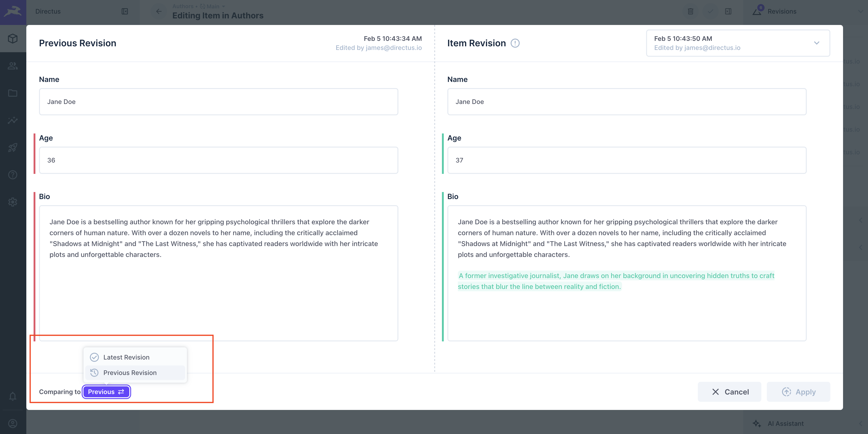
Task: Click the Directus rabbit logo
Action: click(12, 11)
